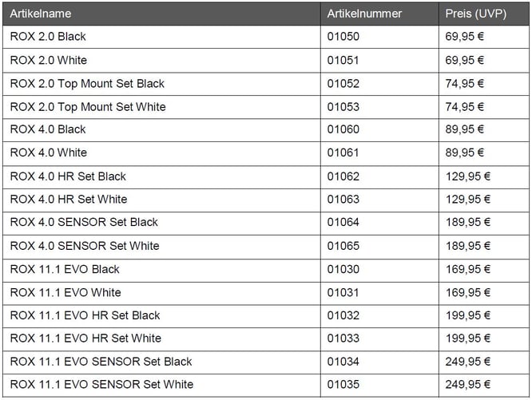This screenshot has height=400, width=532.
Task: Select the 169,95 € price for 01030
Action: (468, 269)
